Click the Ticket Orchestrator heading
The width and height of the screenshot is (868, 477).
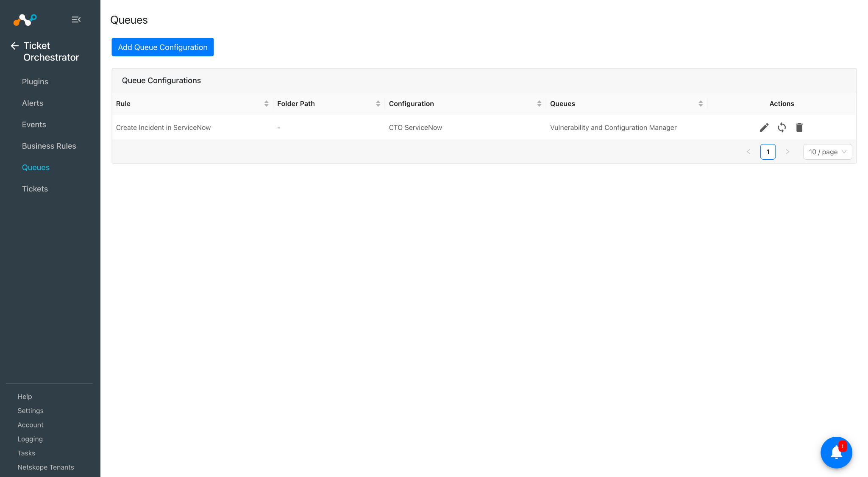[51, 52]
